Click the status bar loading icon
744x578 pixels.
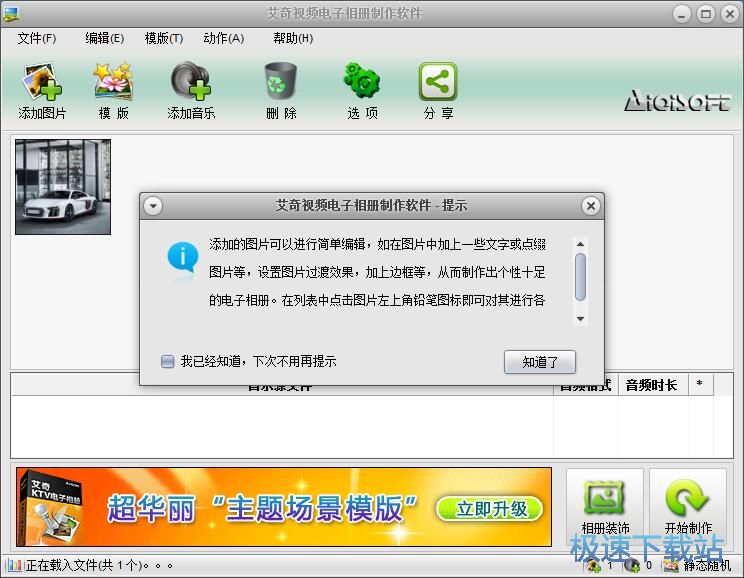pyautogui.click(x=14, y=565)
